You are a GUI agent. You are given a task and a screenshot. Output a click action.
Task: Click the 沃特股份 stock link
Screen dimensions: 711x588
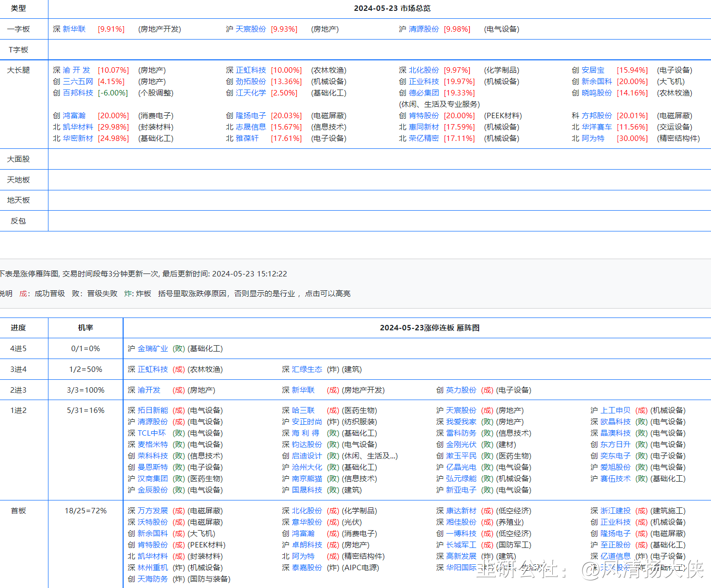tap(153, 522)
